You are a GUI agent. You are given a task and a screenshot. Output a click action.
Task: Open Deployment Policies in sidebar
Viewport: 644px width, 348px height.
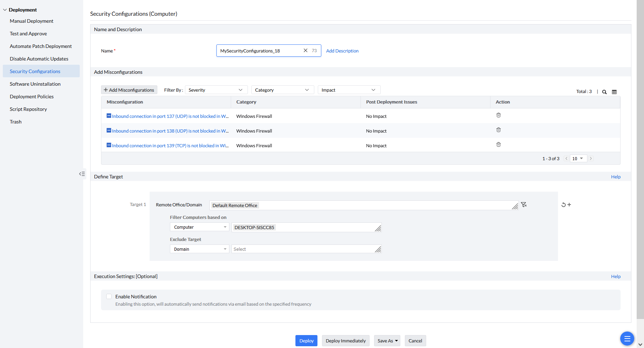[32, 97]
